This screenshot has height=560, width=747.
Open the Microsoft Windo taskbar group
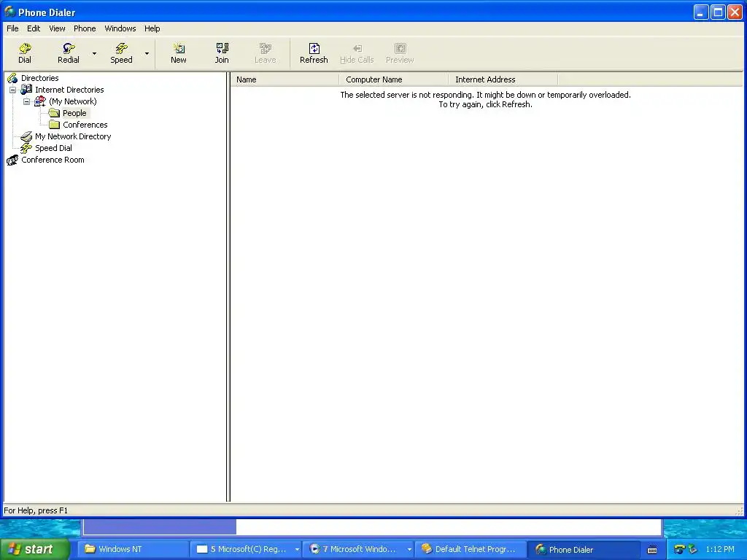tap(358, 549)
